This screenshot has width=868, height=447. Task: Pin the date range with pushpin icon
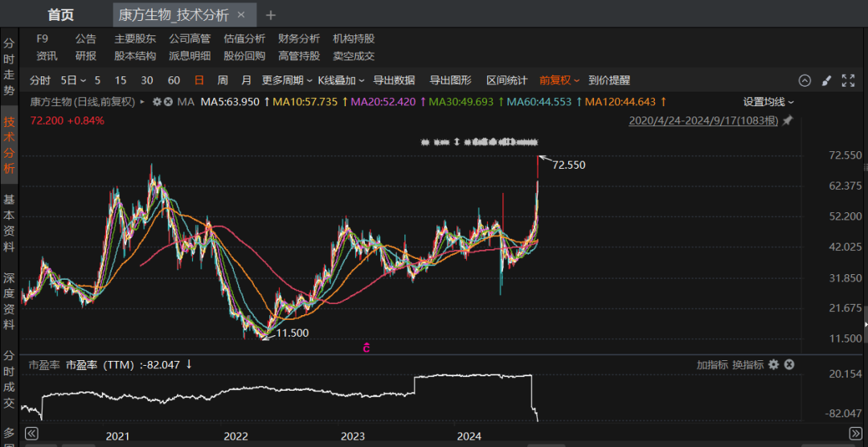[788, 121]
